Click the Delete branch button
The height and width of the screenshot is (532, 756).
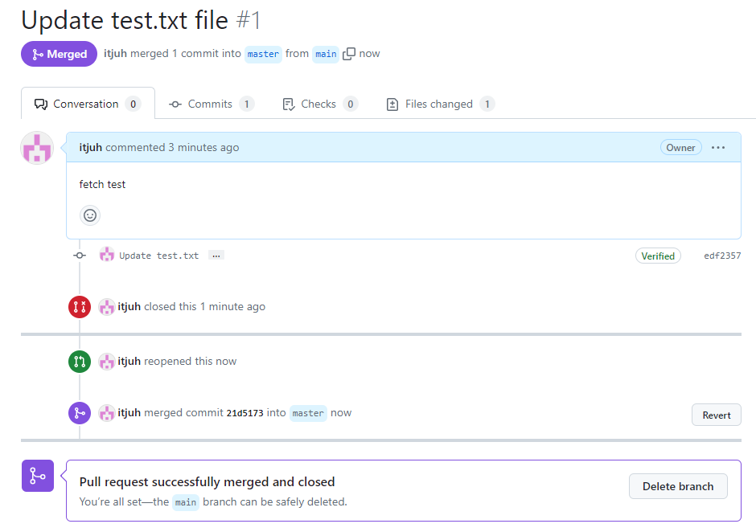678,486
